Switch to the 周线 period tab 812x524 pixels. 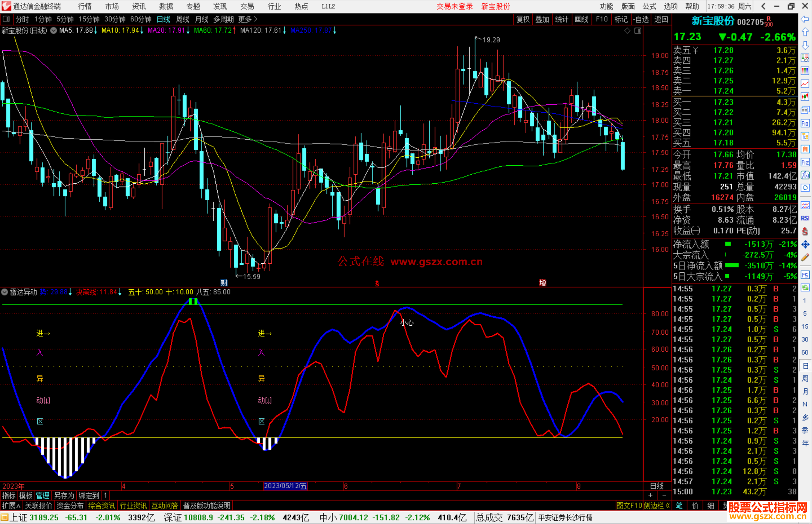click(x=182, y=19)
